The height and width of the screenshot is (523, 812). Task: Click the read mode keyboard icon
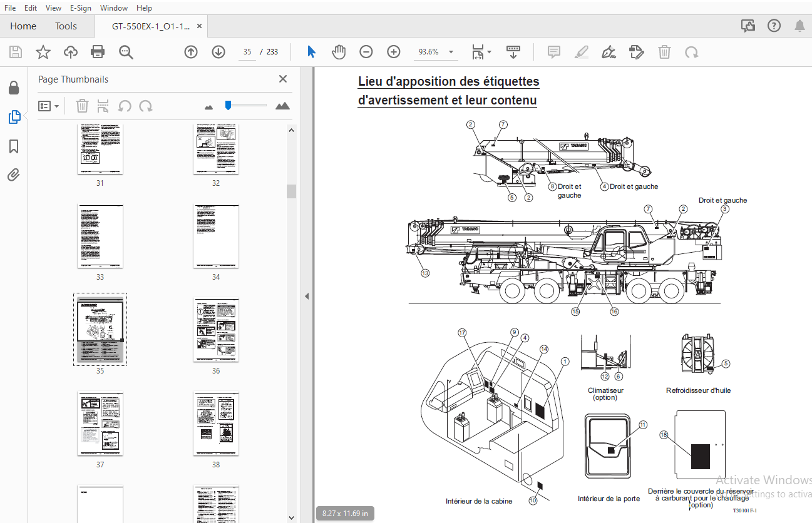(514, 52)
